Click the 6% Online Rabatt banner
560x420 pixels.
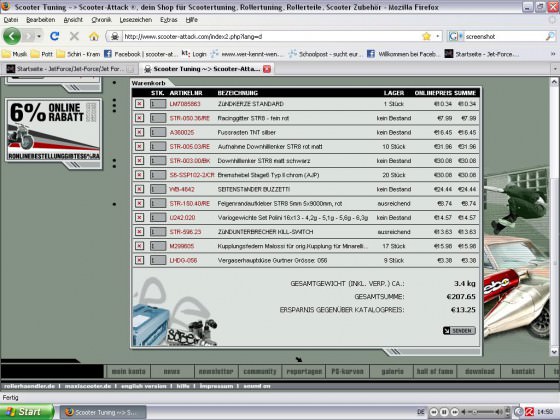(54, 130)
